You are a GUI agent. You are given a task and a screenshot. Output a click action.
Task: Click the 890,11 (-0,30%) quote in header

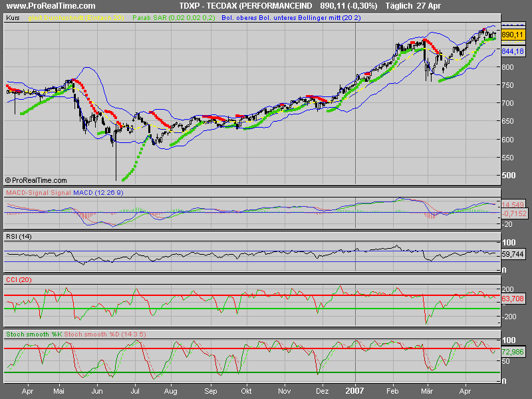pyautogui.click(x=348, y=6)
